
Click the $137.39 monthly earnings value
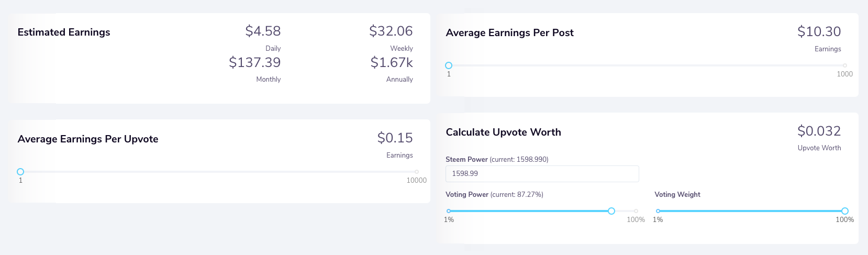255,62
